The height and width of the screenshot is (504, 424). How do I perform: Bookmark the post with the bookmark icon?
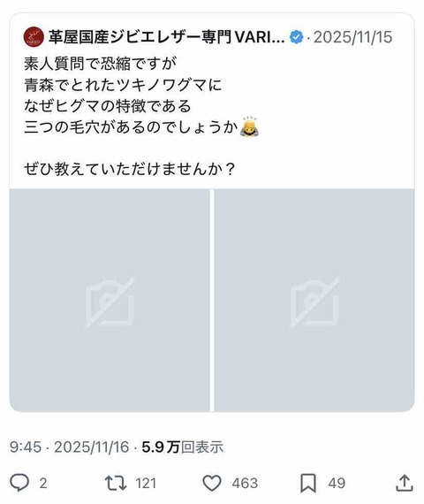(308, 483)
